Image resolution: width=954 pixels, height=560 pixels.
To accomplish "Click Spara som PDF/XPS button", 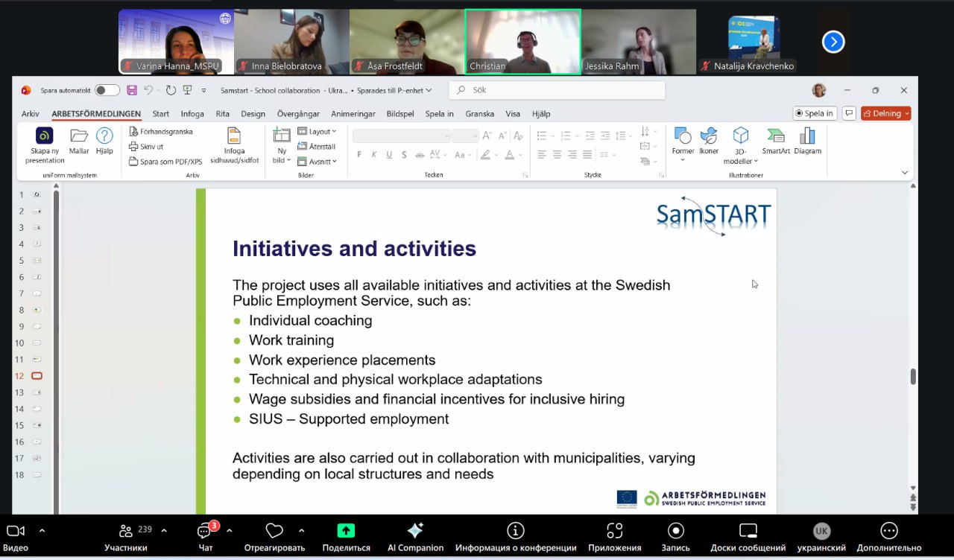I will 165,162.
